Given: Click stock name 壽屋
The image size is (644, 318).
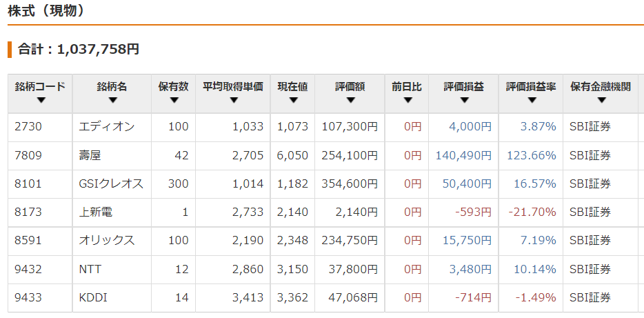Looking at the screenshot, I should 90,155.
